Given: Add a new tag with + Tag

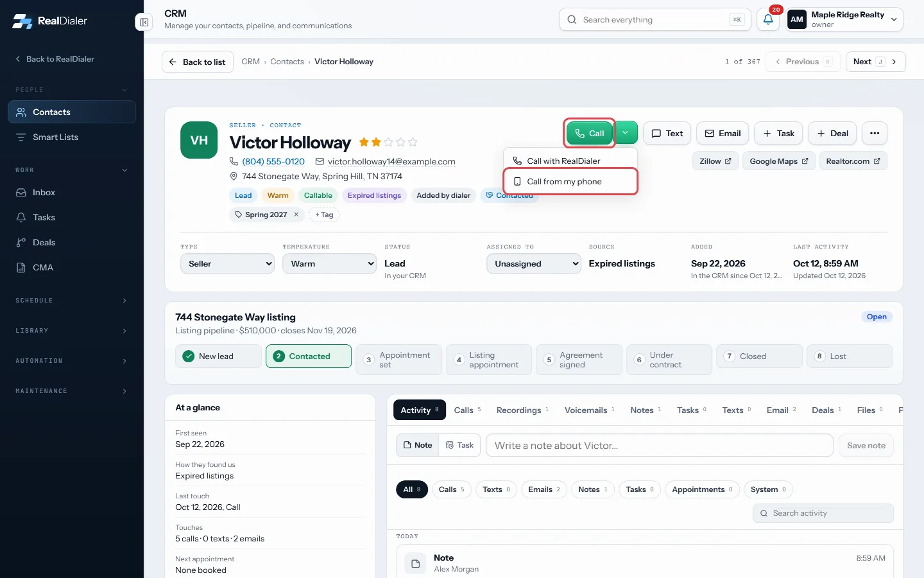Looking at the screenshot, I should 324,215.
